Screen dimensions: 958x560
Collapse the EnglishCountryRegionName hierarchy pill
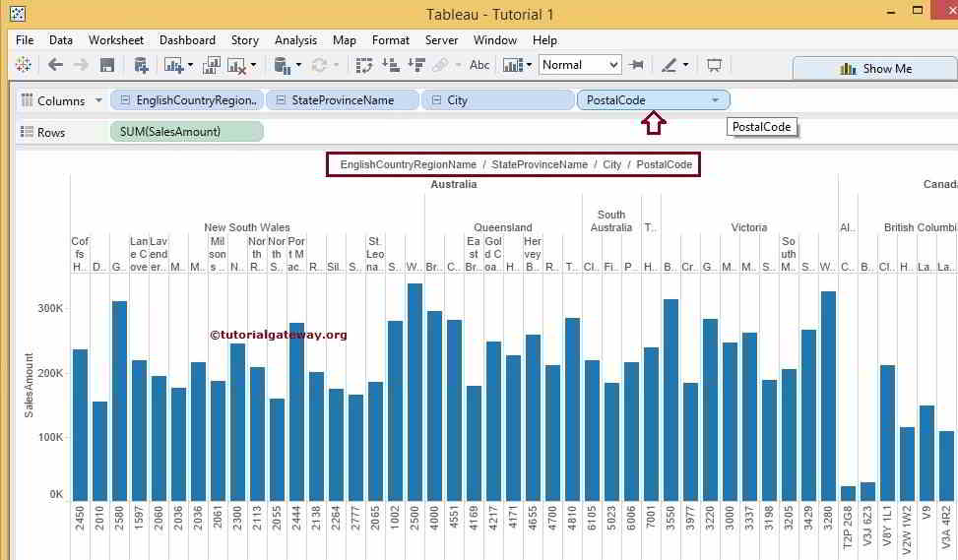(x=125, y=100)
